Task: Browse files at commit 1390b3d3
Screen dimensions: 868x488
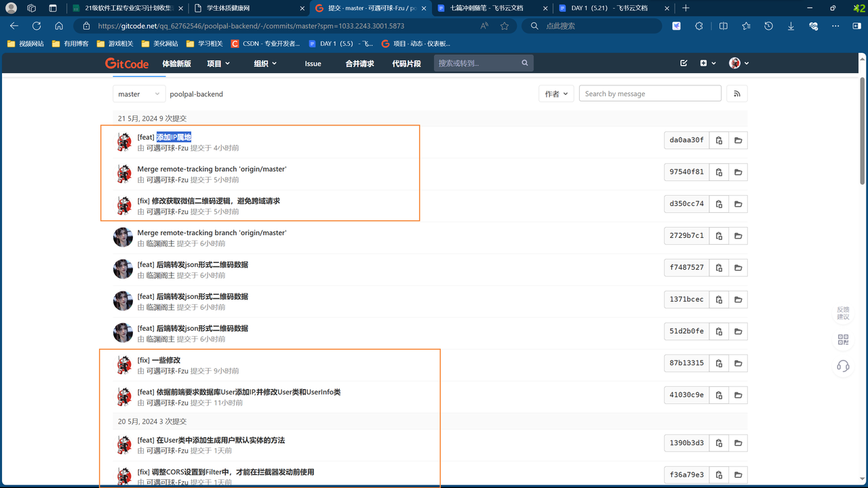Action: coord(738,443)
